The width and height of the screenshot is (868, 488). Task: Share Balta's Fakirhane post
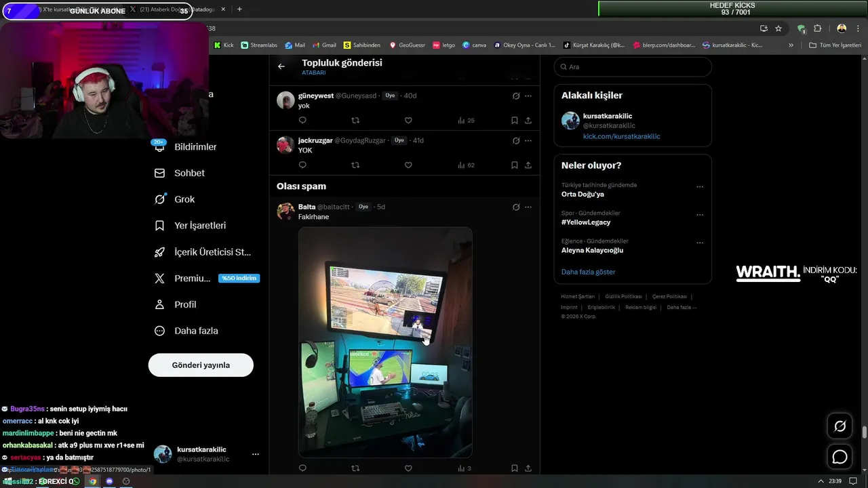pos(528,468)
